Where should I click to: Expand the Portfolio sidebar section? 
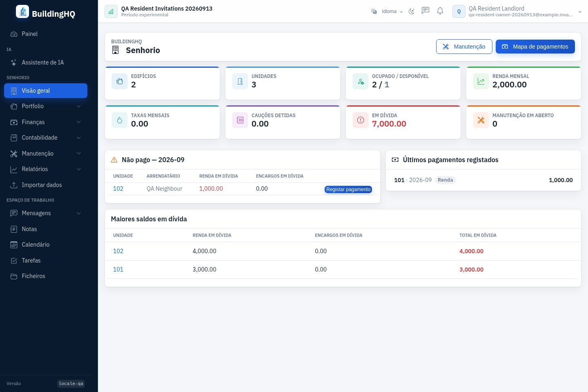point(46,106)
